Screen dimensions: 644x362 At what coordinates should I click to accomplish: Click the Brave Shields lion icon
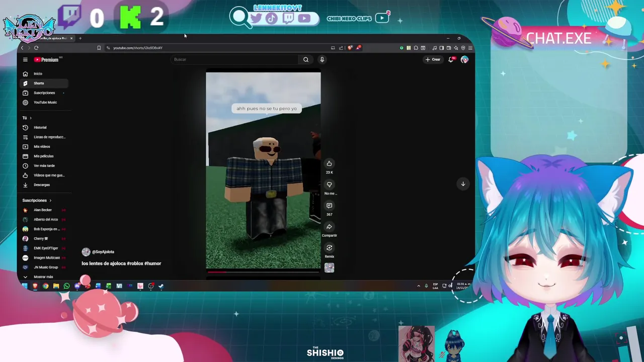[x=350, y=48]
